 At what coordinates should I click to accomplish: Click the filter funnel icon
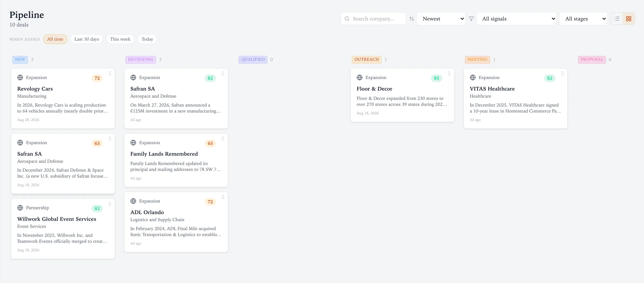(471, 19)
